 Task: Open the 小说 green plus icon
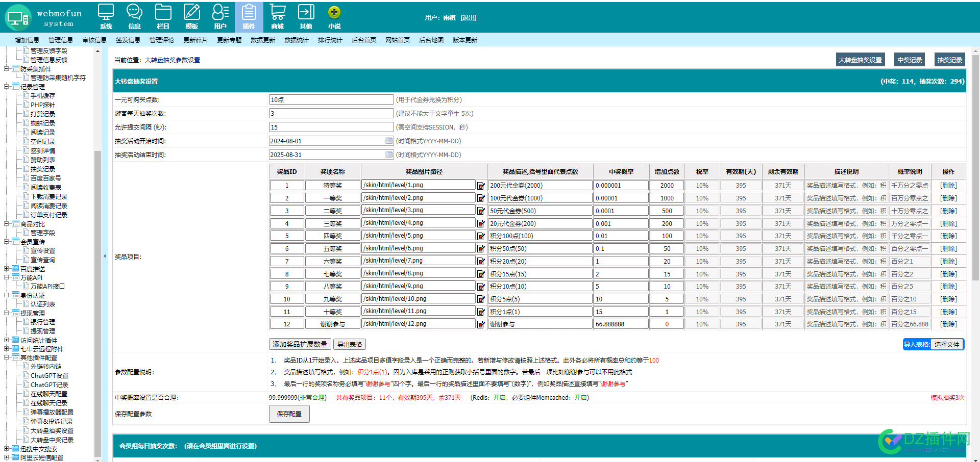click(334, 17)
